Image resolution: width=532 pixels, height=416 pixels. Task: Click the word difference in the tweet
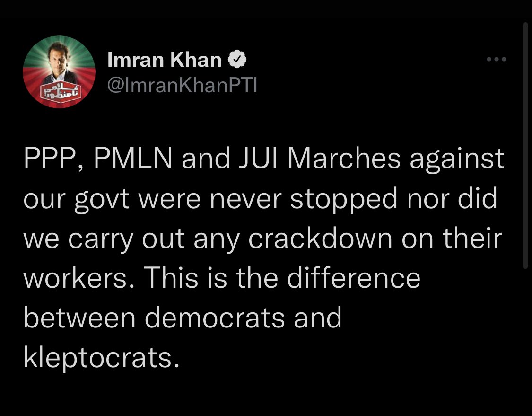pos(354,278)
